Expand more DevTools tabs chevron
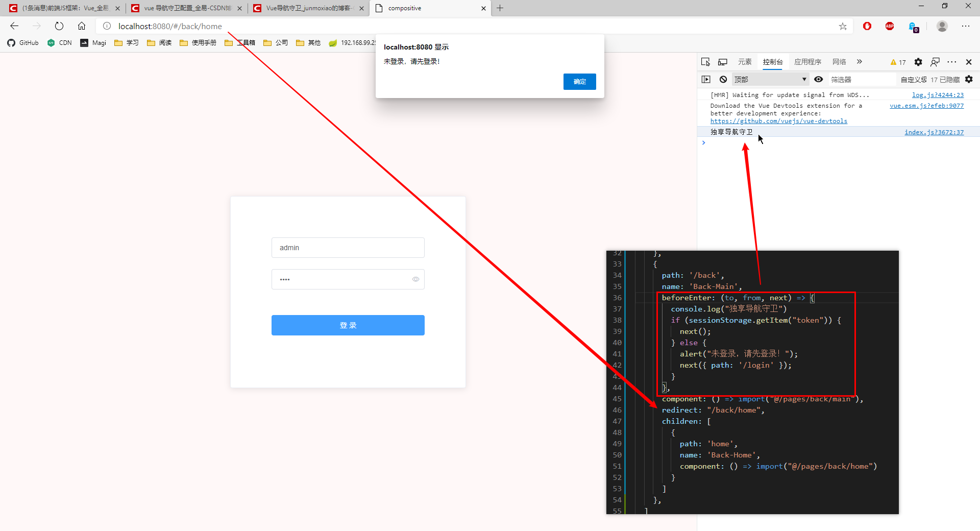 click(860, 62)
